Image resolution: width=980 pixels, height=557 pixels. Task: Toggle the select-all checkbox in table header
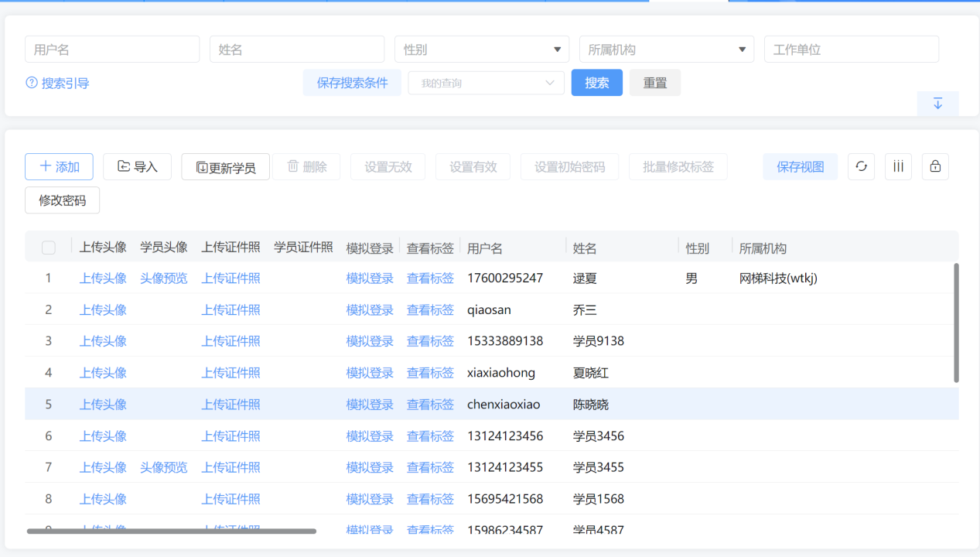pos(49,248)
